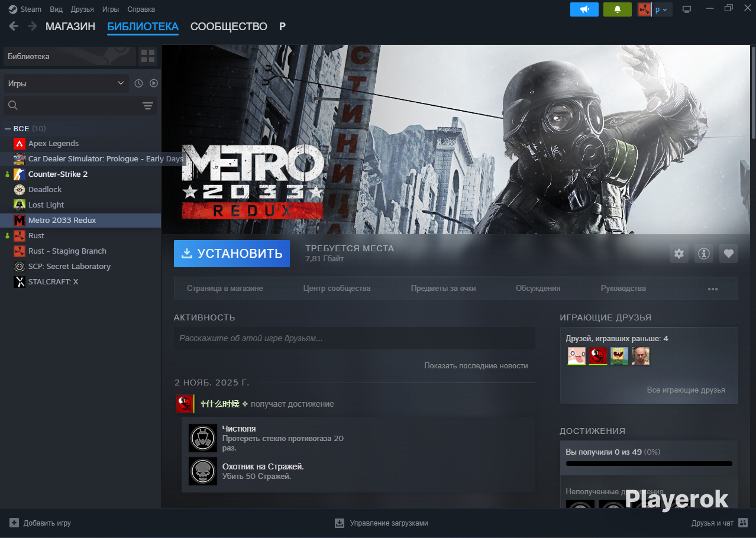
Task: Expand the account dropdown next to avatar
Action: 661,9
